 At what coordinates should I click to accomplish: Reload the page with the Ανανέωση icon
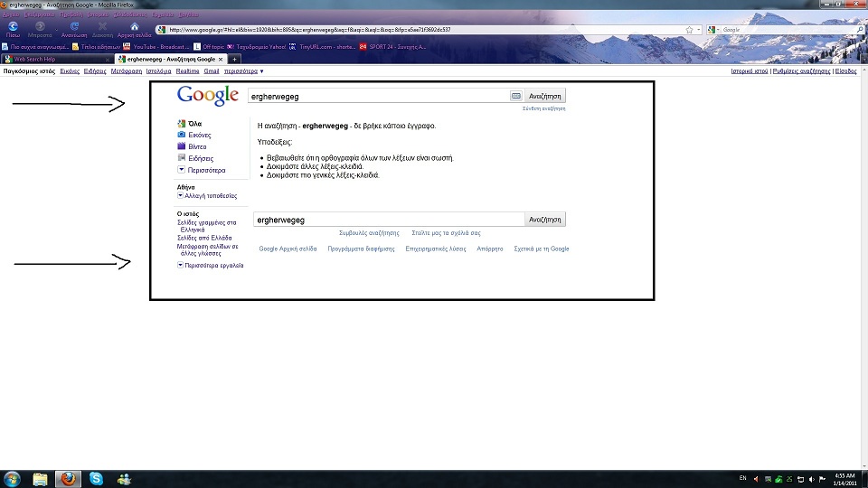click(x=74, y=26)
